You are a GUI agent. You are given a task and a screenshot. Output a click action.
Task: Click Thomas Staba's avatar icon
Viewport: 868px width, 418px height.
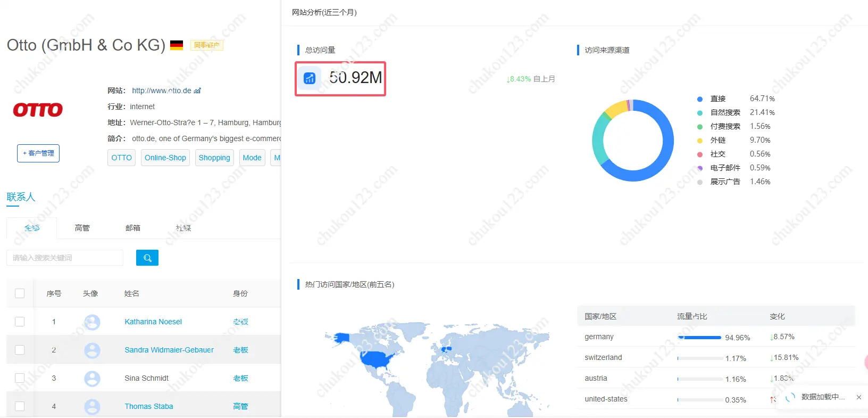pos(92,407)
